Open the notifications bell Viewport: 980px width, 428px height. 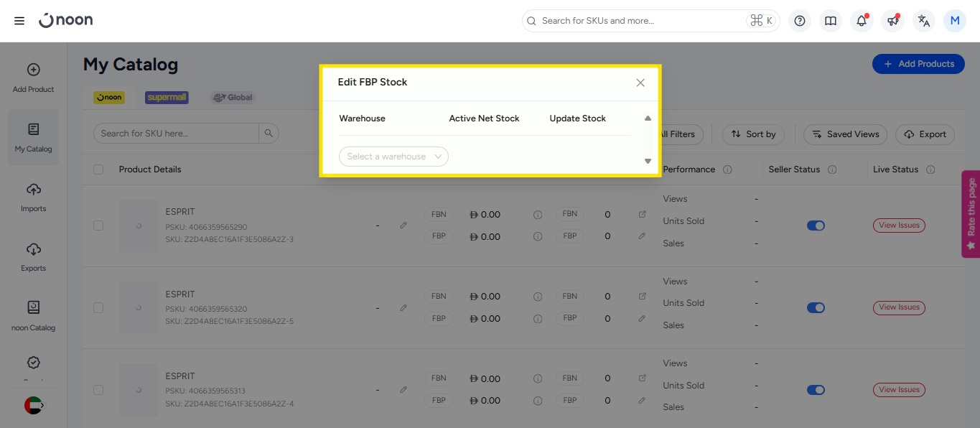click(862, 21)
